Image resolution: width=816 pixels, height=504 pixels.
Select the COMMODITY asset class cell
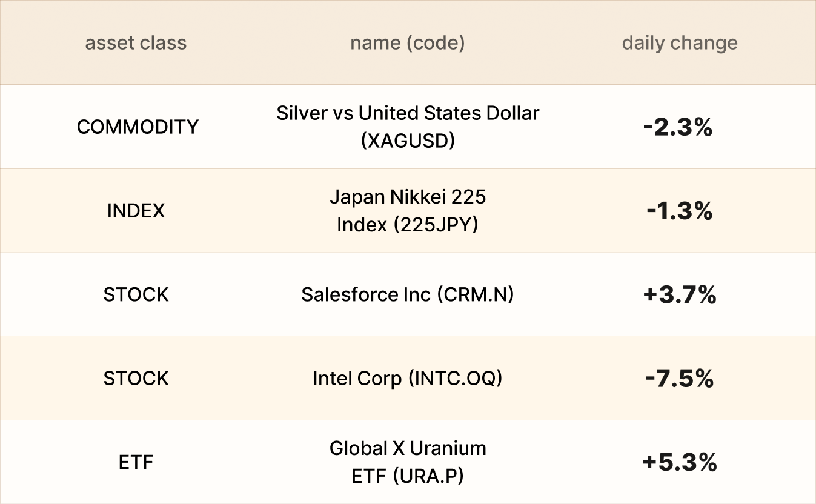pyautogui.click(x=138, y=127)
